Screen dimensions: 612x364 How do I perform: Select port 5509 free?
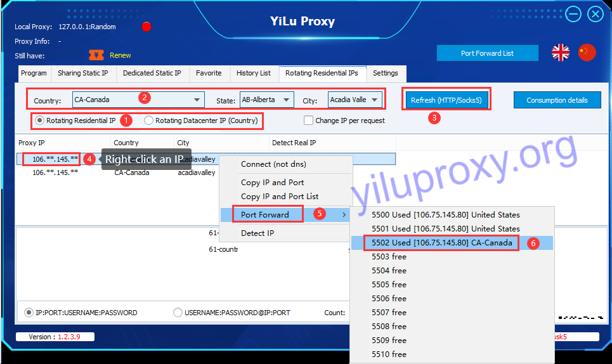[x=452, y=341]
